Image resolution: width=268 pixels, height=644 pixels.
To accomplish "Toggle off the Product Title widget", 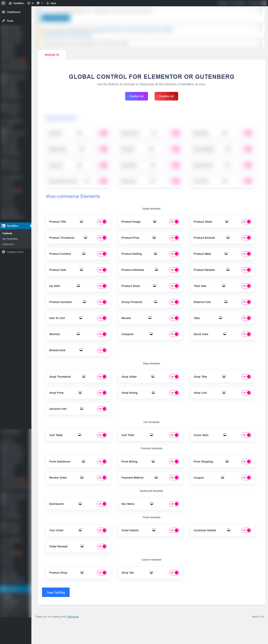I will tap(102, 222).
